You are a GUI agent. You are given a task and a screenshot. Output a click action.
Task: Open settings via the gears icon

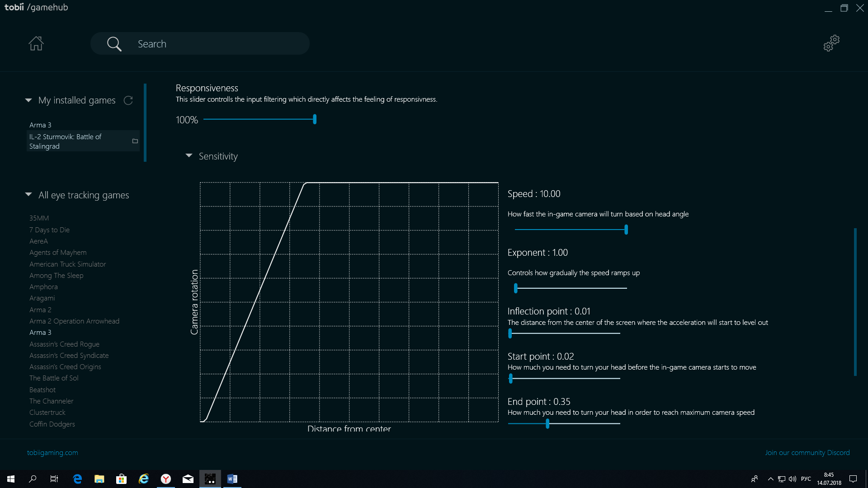pos(831,43)
